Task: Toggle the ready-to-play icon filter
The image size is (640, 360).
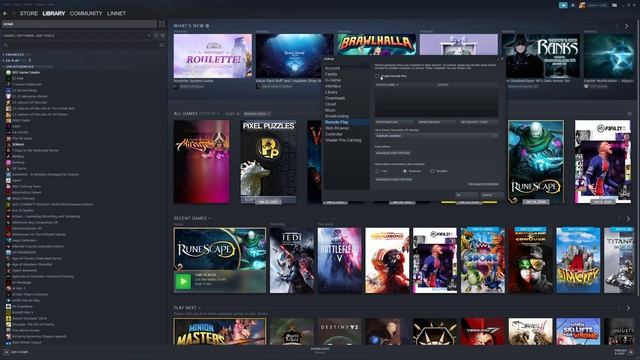Action: (162, 36)
